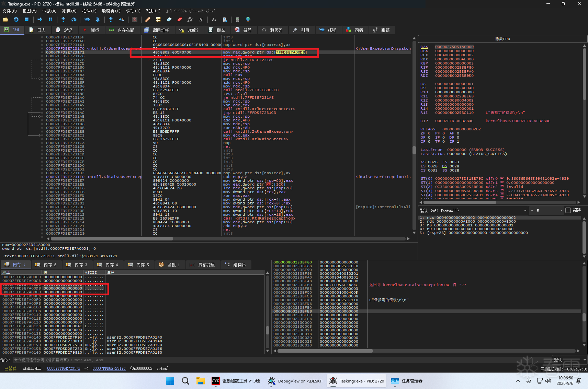Screen dimensions: 588x389
Task: Open comments with the yellow note icon
Action: pyautogui.click(x=158, y=20)
